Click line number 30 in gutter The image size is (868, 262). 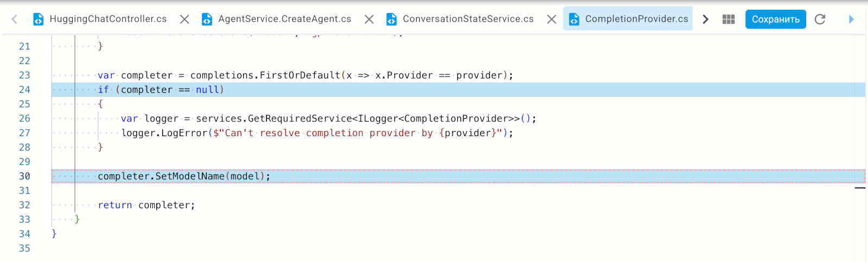point(24,176)
